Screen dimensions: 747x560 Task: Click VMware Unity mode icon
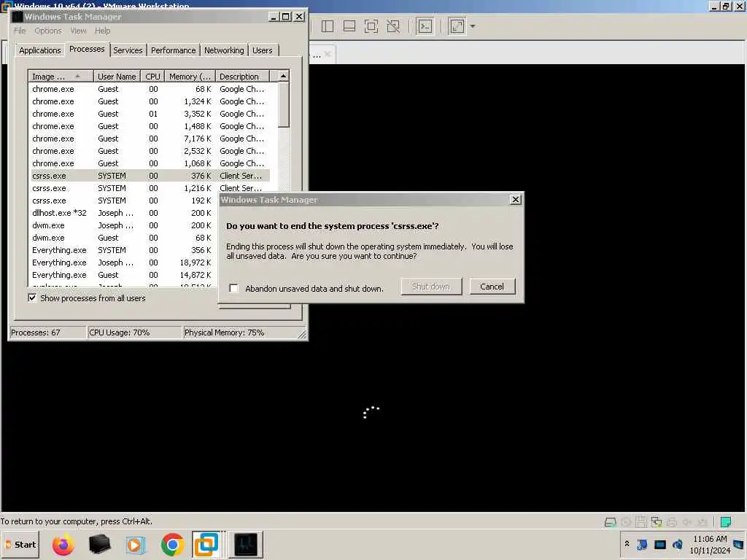pyautogui.click(x=393, y=26)
